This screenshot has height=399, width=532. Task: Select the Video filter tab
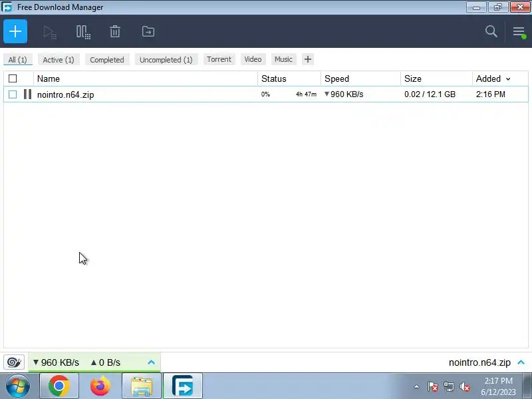tap(253, 59)
